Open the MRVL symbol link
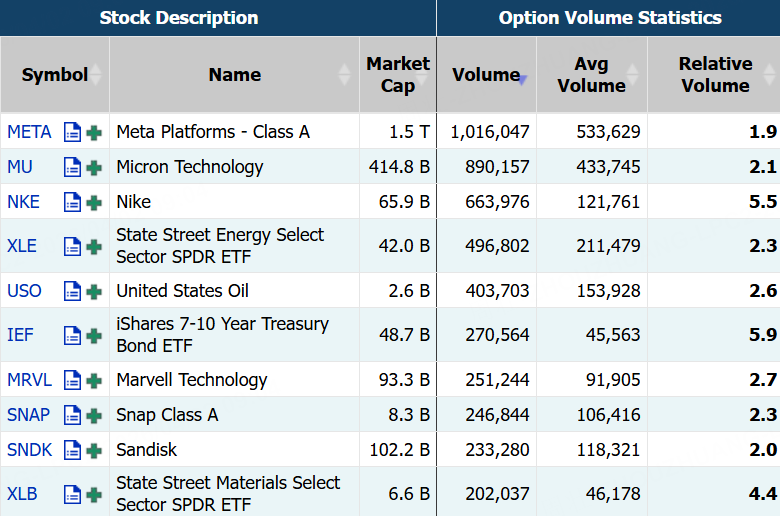The height and width of the screenshot is (516, 780). [29, 380]
